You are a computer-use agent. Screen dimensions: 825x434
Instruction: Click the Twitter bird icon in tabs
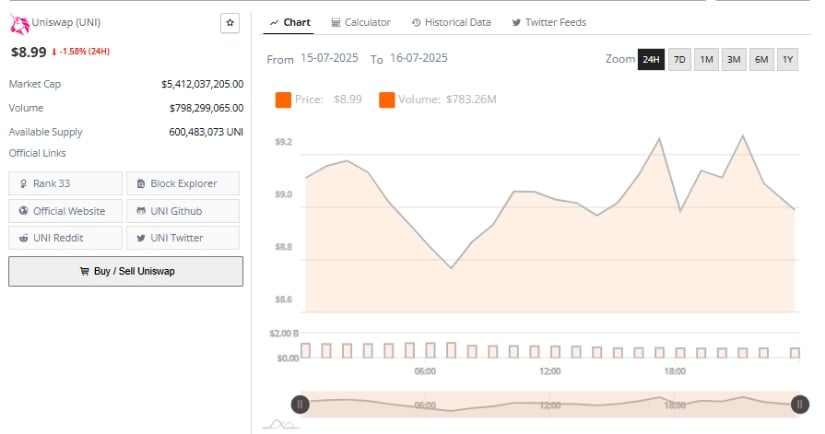point(517,23)
